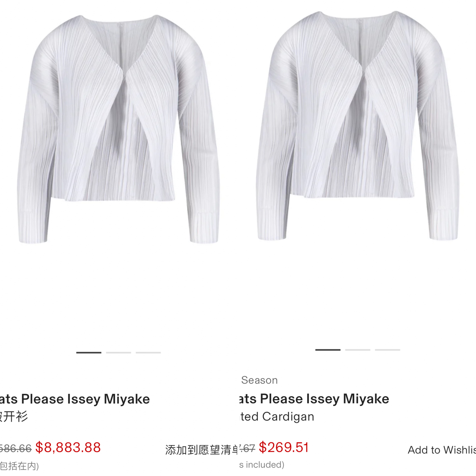476x476 pixels.
Task: Select third carousel indicator under left product
Action: [x=148, y=353]
